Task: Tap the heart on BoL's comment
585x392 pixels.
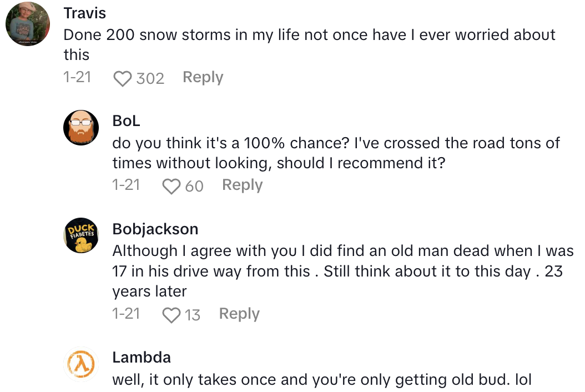Action: pyautogui.click(x=172, y=186)
